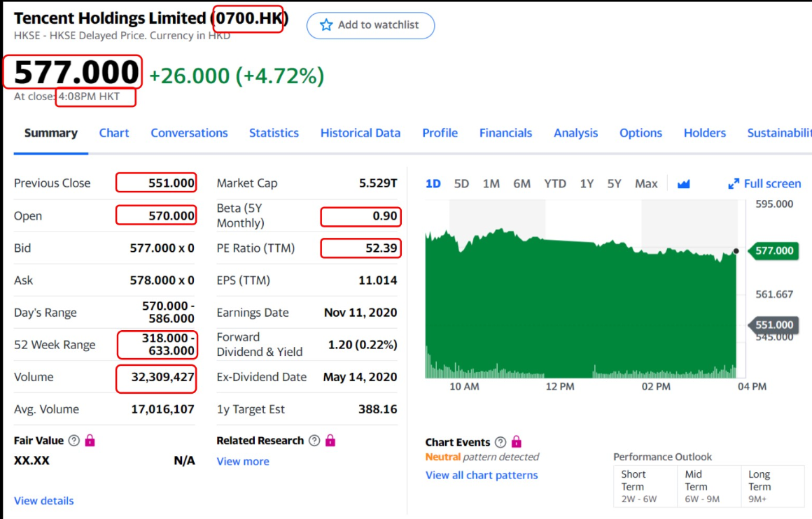Viewport: 812px width, 519px height.
Task: Click the Chart Events lock icon
Action: (517, 441)
